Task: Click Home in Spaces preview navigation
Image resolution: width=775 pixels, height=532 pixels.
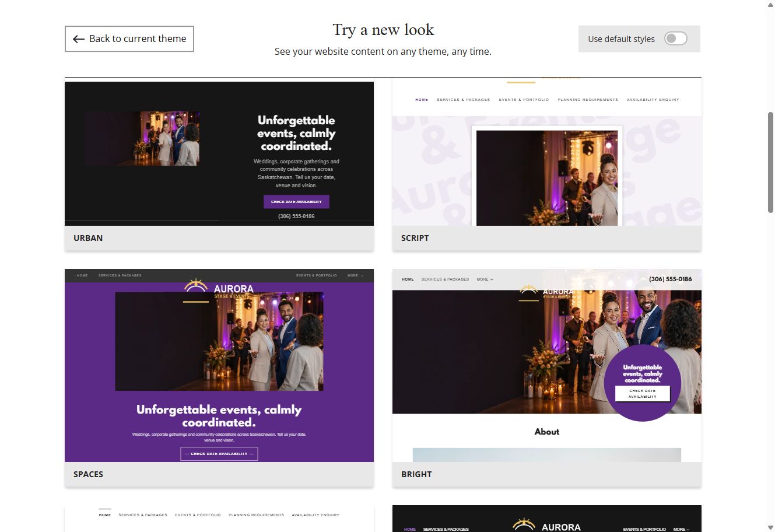Action: pyautogui.click(x=81, y=275)
